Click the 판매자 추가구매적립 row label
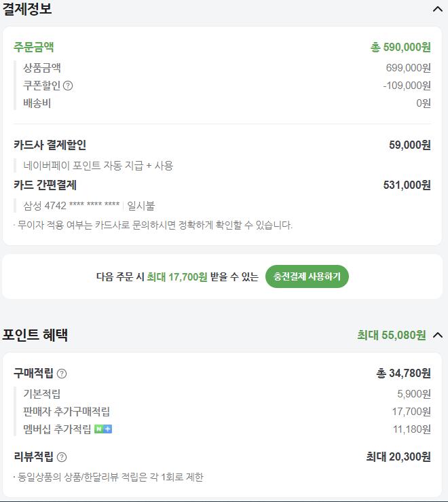The image size is (448, 502). pyautogui.click(x=67, y=412)
